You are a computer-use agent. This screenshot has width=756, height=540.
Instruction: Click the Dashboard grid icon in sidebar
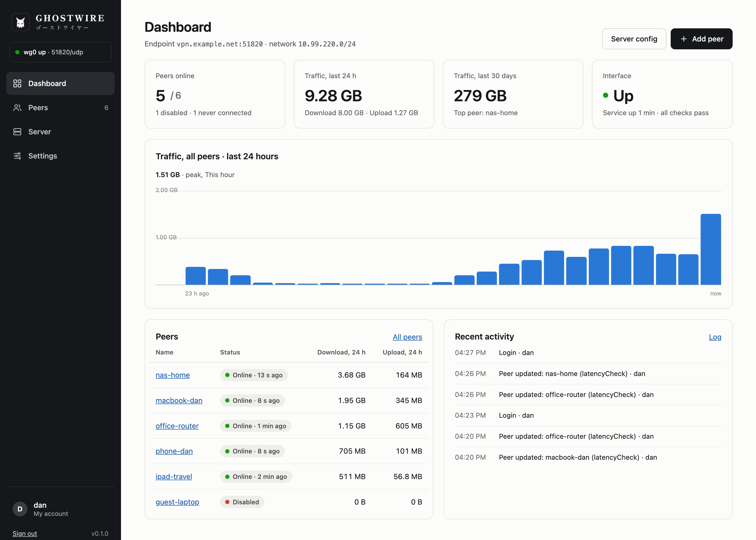click(x=17, y=83)
